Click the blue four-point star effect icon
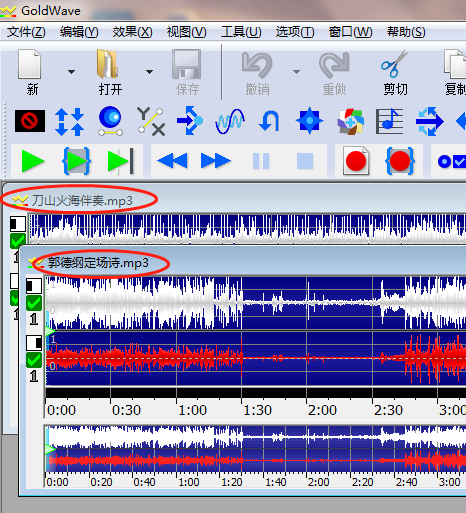The width and height of the screenshot is (466, 513). pos(309,121)
